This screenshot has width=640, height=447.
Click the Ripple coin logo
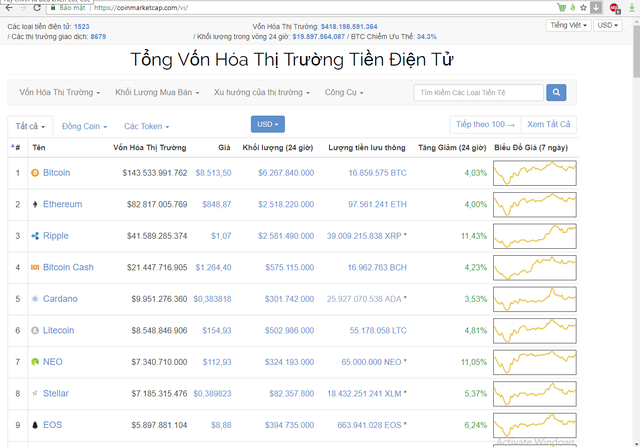coord(35,236)
